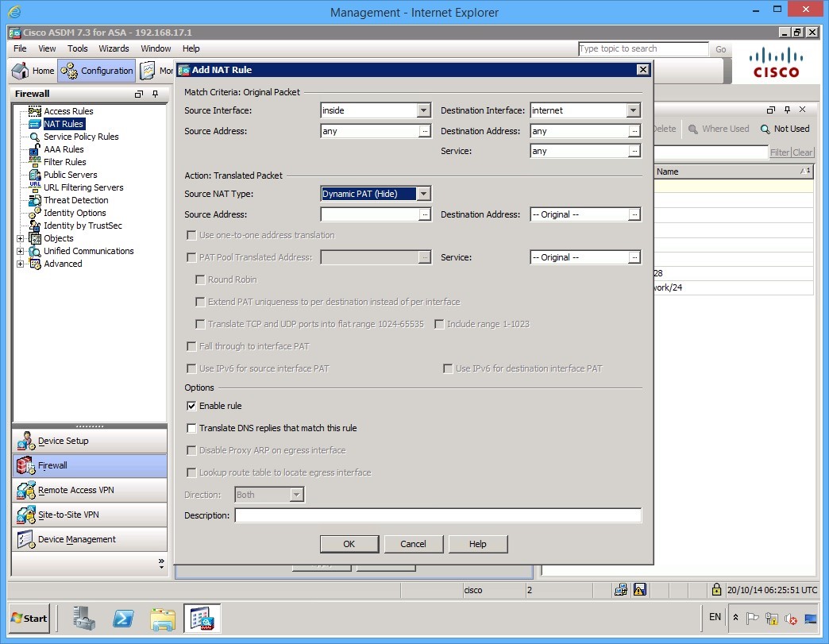Expand the Objects tree node
The width and height of the screenshot is (829, 644).
21,238
